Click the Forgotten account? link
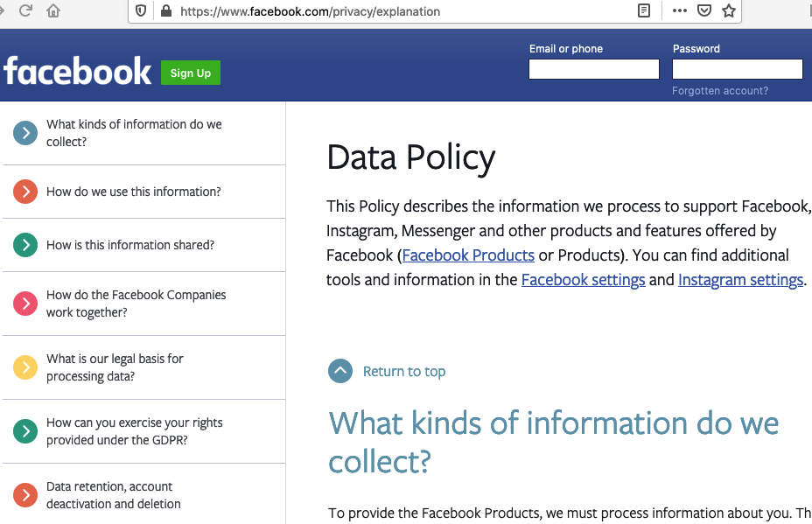Screen dimensions: 812x524 click(x=720, y=91)
